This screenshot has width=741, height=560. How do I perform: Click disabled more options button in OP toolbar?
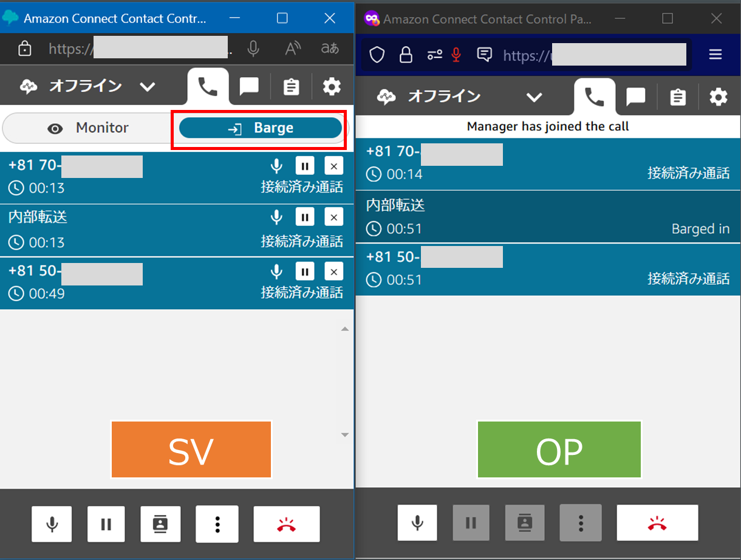pyautogui.click(x=581, y=522)
